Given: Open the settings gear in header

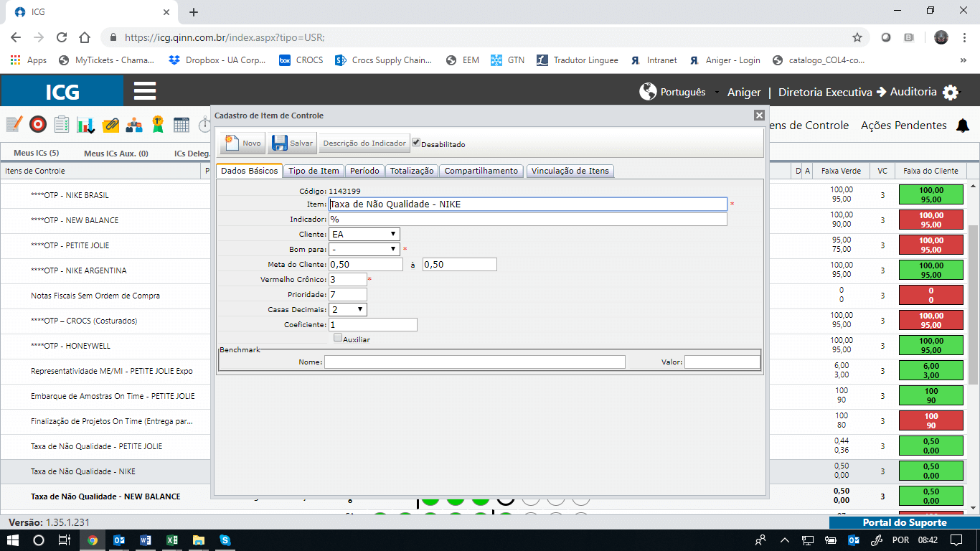Looking at the screenshot, I should [951, 93].
